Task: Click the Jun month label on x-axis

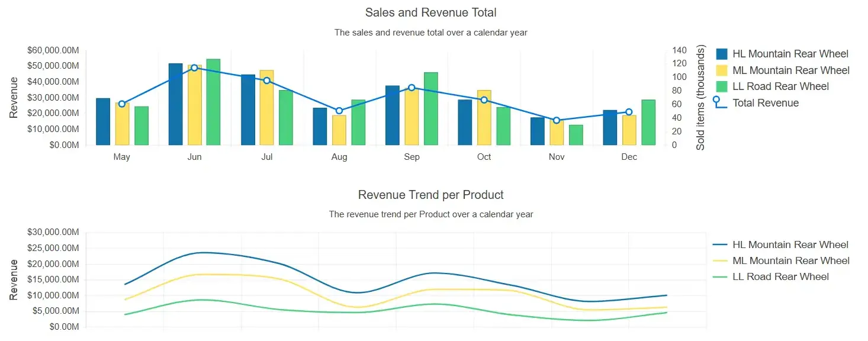Action: click(x=194, y=156)
